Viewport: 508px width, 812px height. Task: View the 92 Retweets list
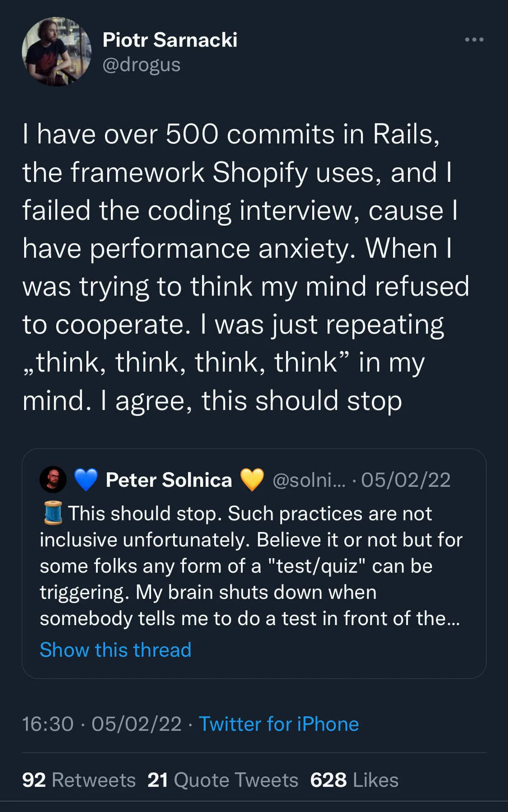79,780
